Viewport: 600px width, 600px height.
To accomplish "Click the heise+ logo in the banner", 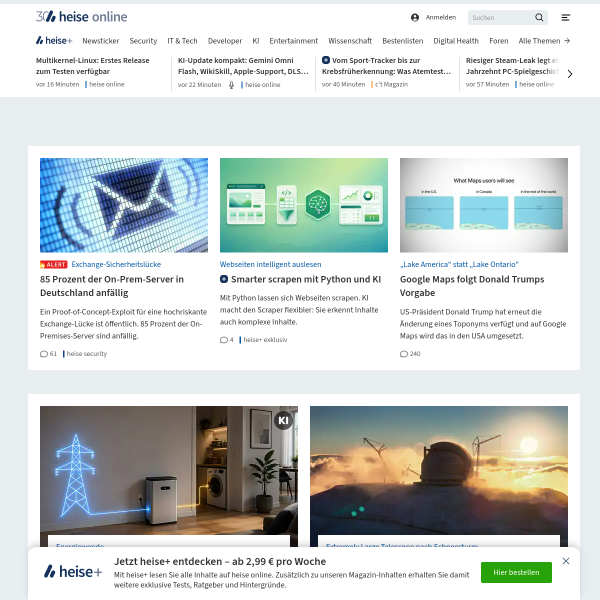I will click(x=73, y=572).
